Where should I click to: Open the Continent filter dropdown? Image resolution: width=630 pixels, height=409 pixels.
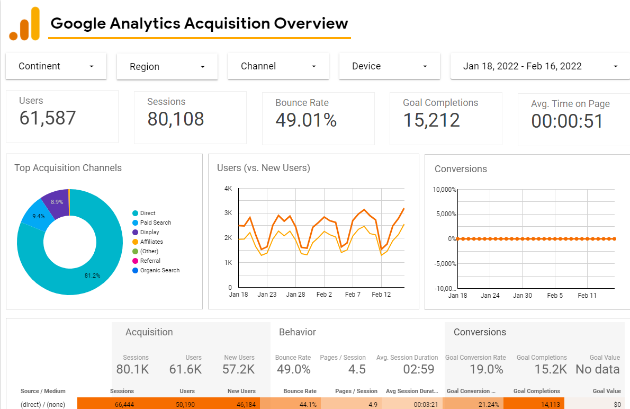(56, 66)
